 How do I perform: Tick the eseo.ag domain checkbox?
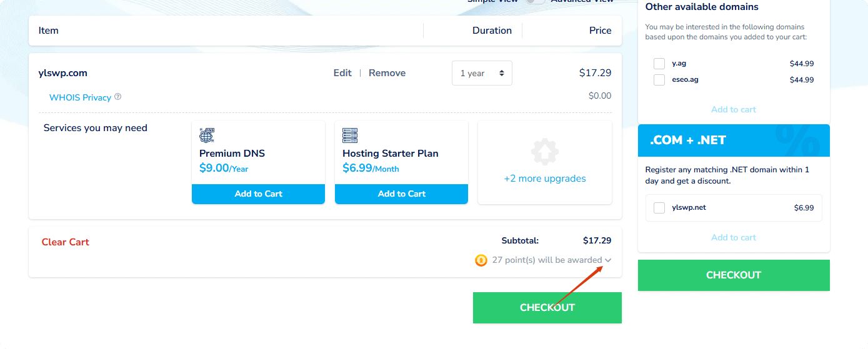659,80
